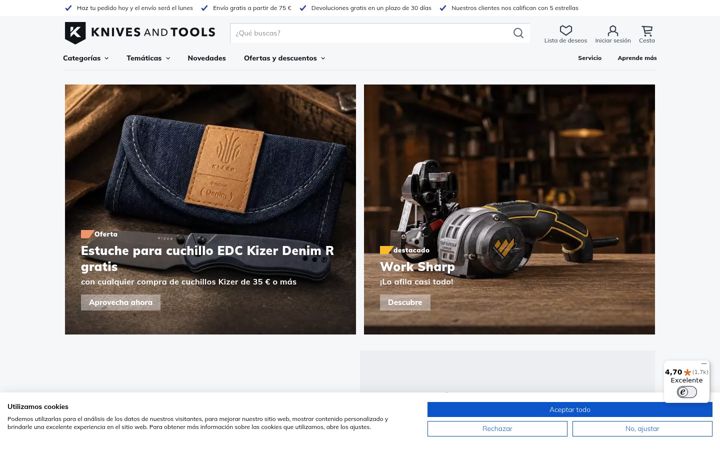
Task: Click the Aprovecha ahora button
Action: pyautogui.click(x=120, y=302)
